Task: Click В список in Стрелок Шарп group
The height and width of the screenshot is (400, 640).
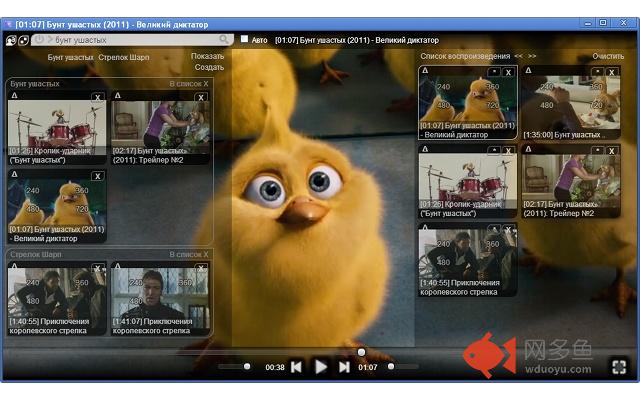Action: point(186,254)
